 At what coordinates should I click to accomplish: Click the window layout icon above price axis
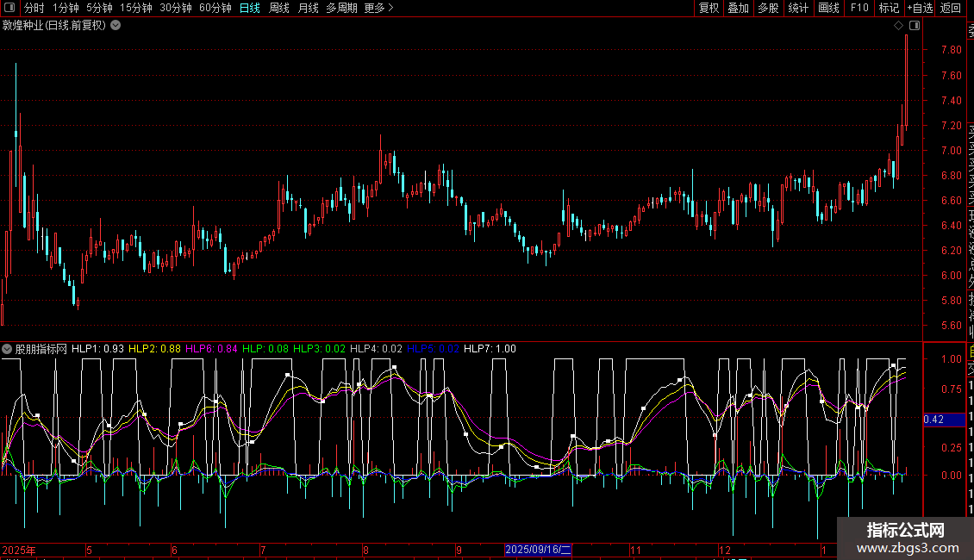coord(915,26)
